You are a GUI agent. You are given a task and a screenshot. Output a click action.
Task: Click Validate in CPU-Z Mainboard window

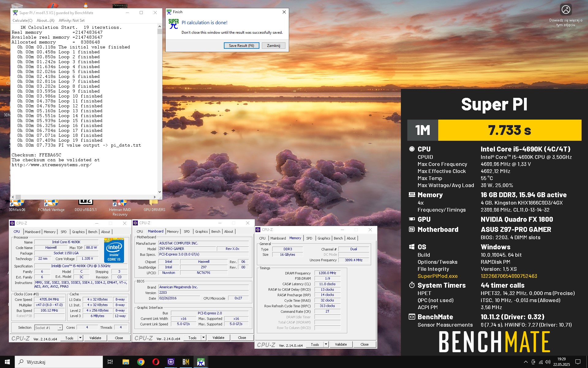(x=218, y=338)
